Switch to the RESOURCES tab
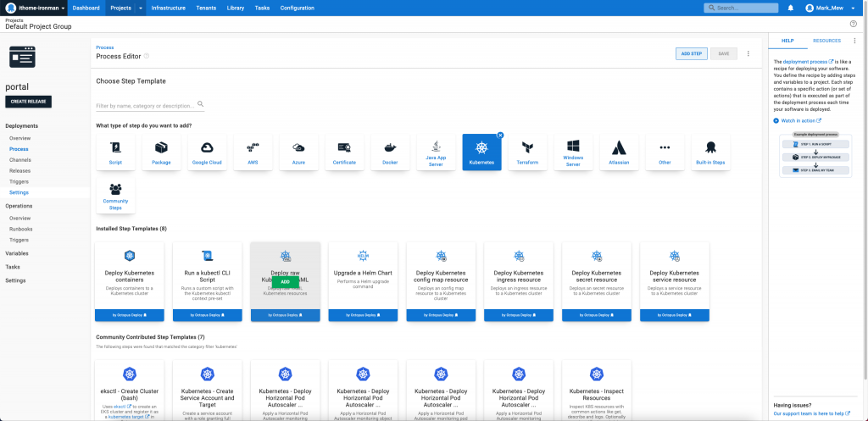 [826, 41]
